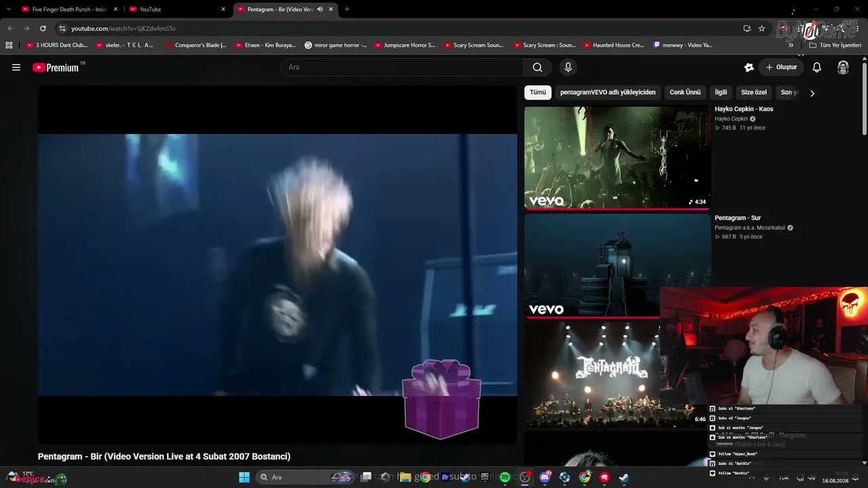Open the Windows Start menu
The height and width of the screenshot is (488, 868).
point(244,477)
